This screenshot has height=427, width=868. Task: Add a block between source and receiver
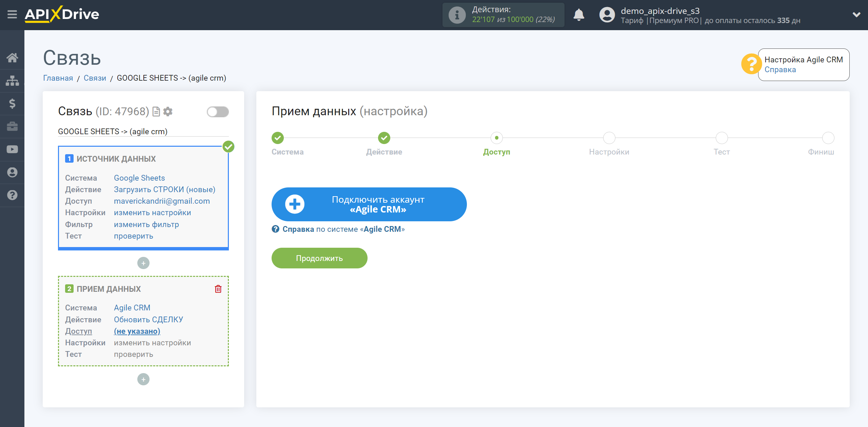click(143, 263)
